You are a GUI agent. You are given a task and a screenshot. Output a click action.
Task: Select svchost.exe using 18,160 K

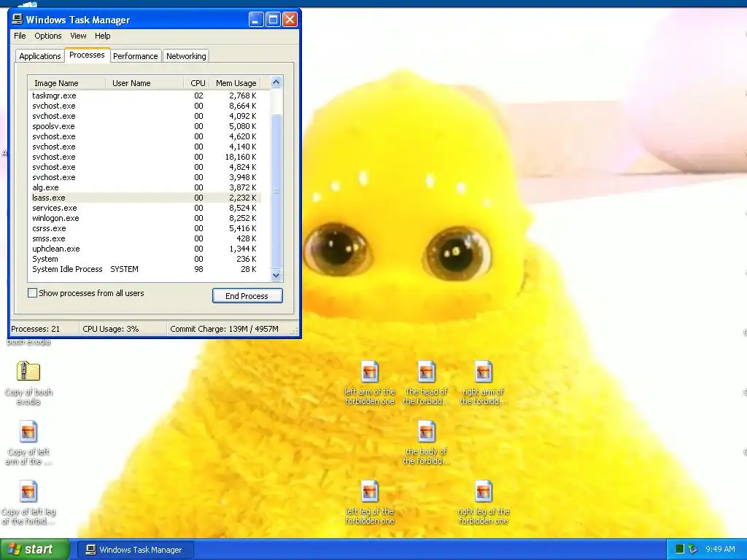click(x=144, y=157)
